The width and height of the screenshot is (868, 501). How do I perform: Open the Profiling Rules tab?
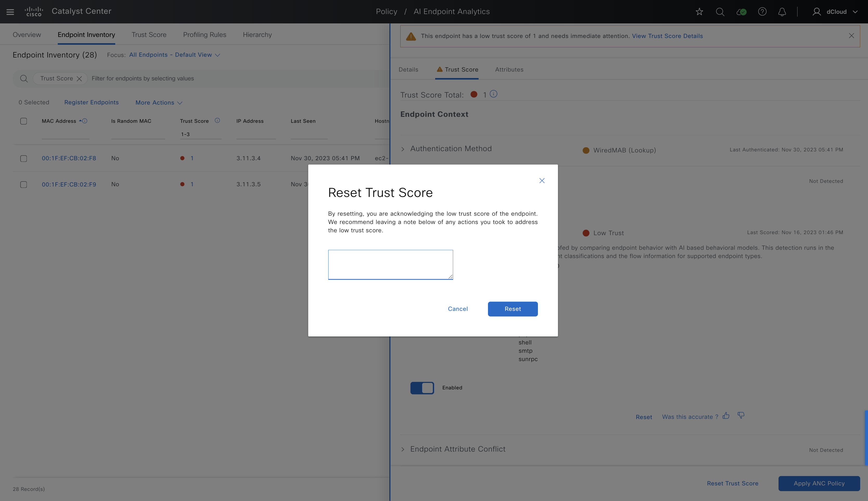coord(205,35)
